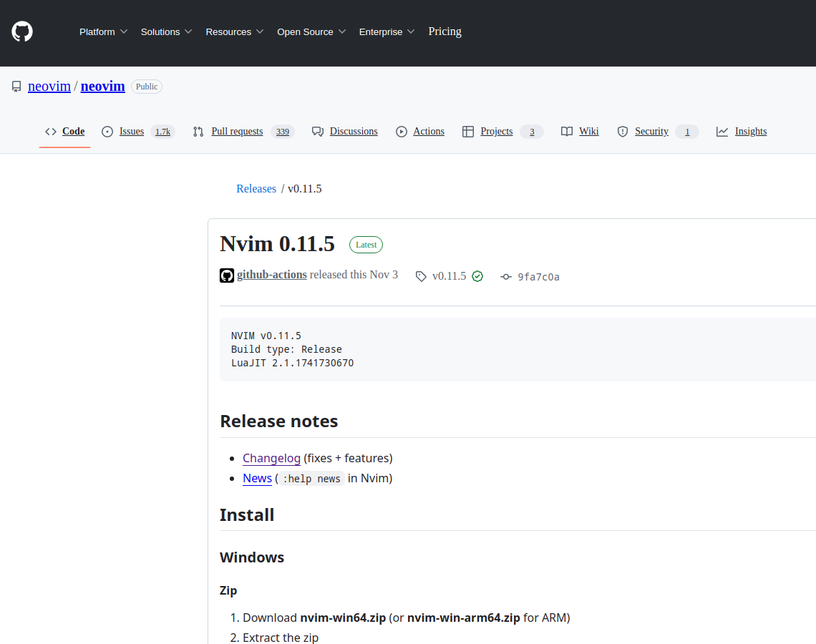Viewport: 816px width, 644px height.
Task: Expand the Solutions dropdown
Action: pos(165,31)
